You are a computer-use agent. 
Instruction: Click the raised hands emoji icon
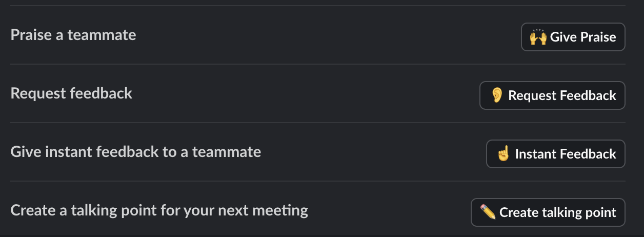538,37
